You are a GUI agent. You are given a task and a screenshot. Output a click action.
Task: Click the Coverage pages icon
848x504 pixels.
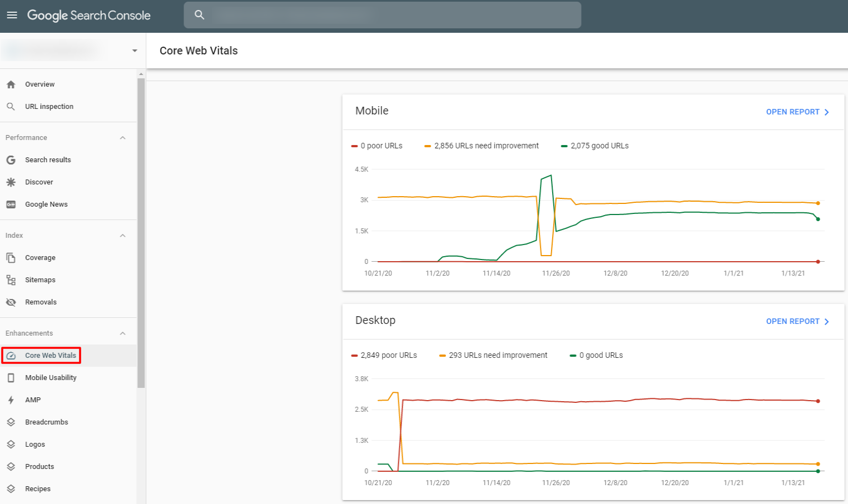tap(11, 258)
